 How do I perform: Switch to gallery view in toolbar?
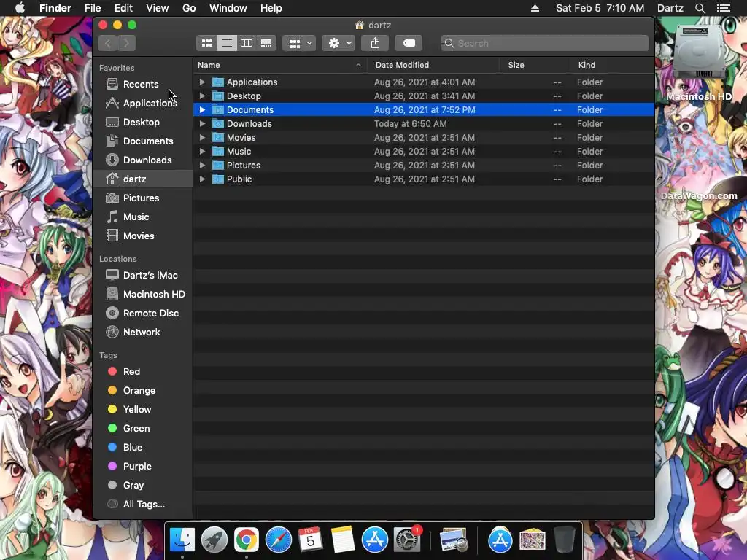click(x=266, y=43)
